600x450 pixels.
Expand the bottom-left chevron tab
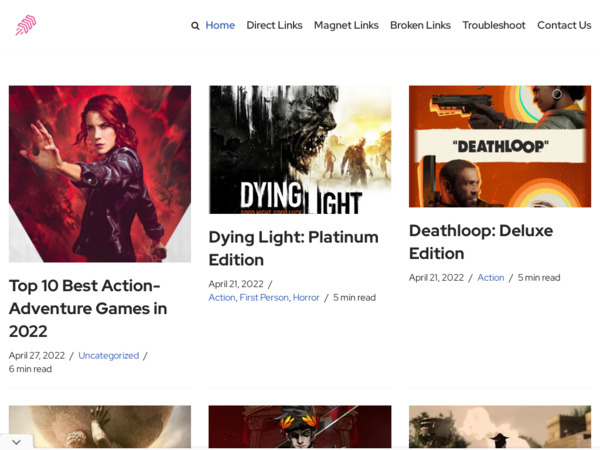pyautogui.click(x=16, y=442)
